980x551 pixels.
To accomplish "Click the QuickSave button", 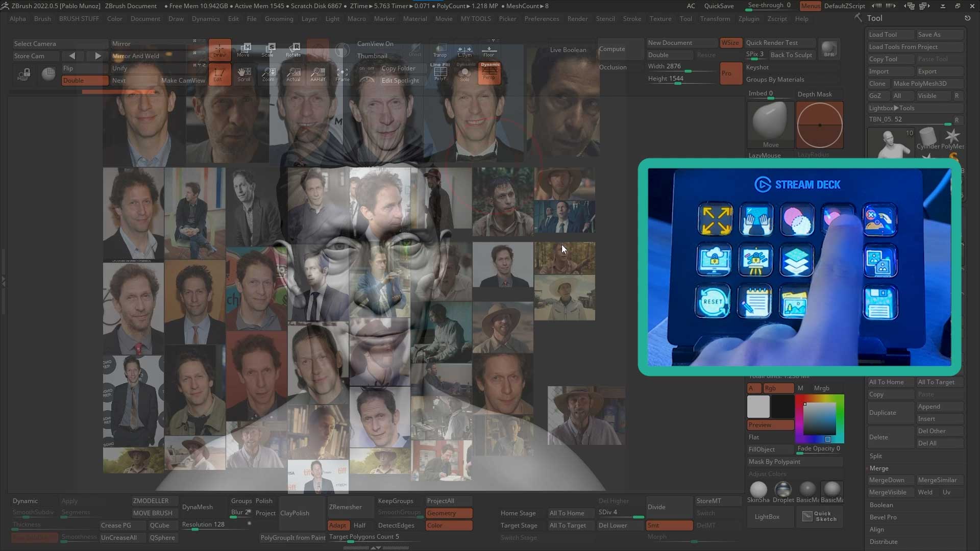I will (719, 6).
